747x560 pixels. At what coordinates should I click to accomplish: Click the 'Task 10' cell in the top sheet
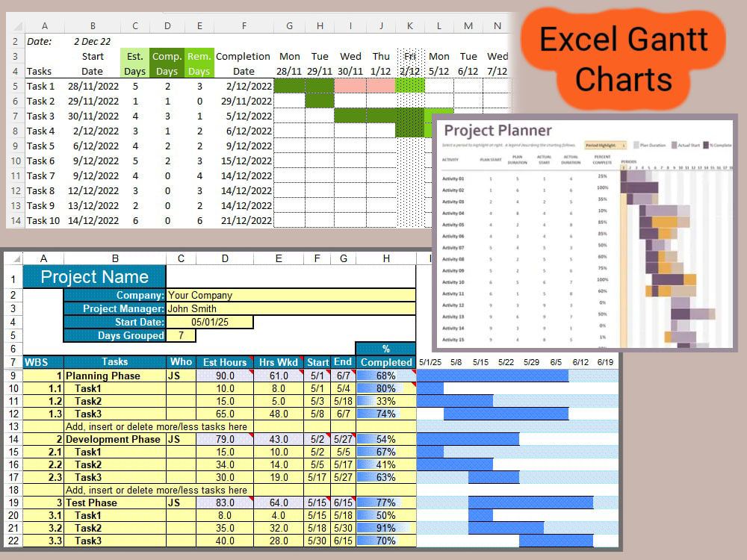[x=43, y=221]
